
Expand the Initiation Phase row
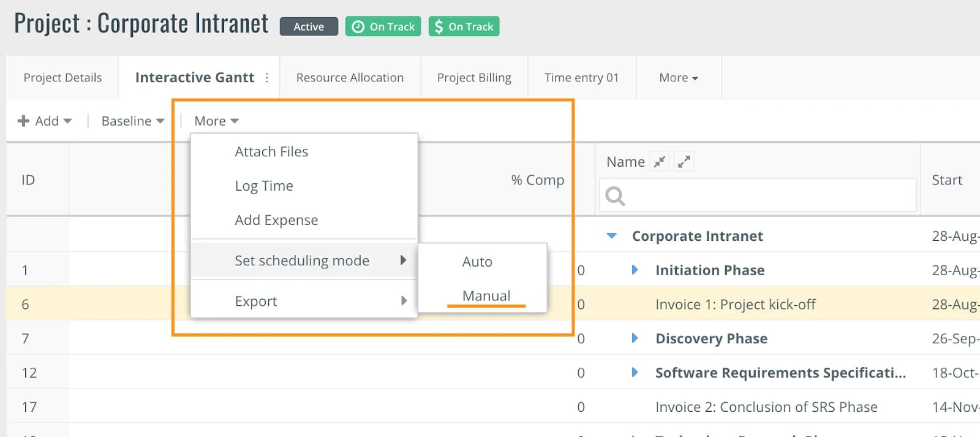pyautogui.click(x=635, y=270)
